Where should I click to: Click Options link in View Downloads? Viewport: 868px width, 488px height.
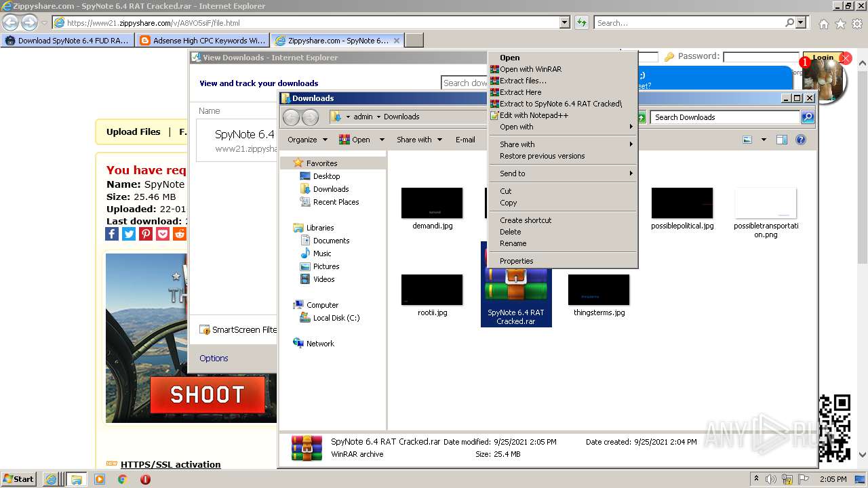(214, 359)
